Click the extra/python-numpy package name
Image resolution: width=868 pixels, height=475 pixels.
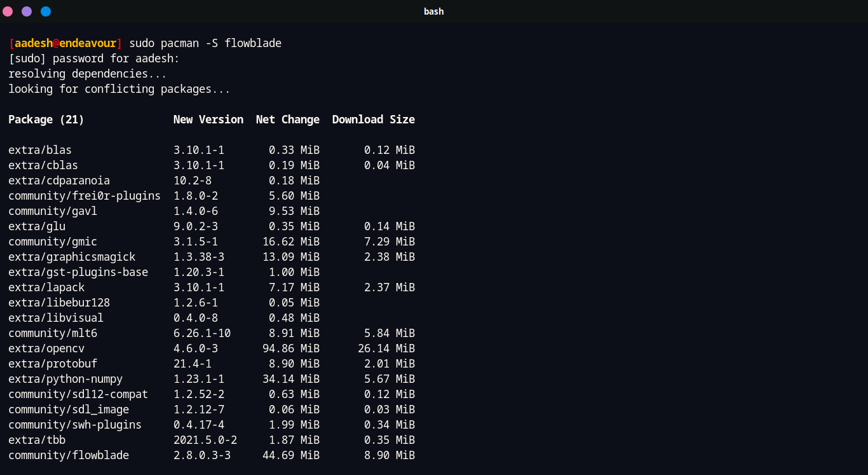click(65, 378)
